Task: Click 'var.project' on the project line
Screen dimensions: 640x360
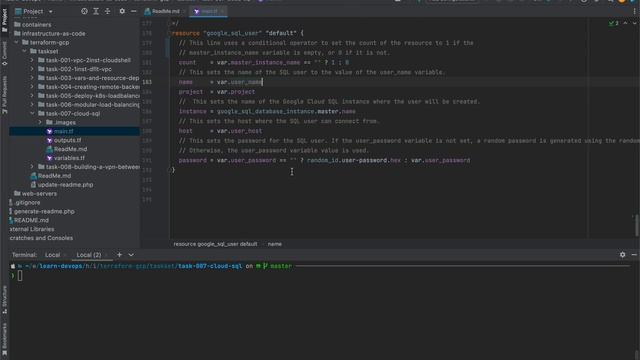Action: click(x=236, y=92)
